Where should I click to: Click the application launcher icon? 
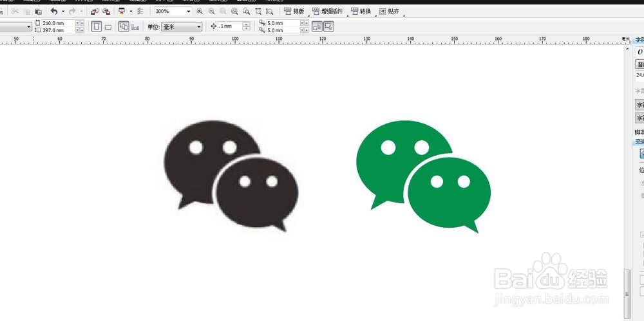(122, 11)
